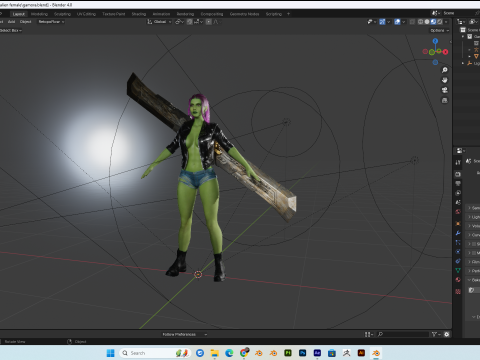Open the Windows Start menu
Screen dimensions: 480x360
(x=110, y=353)
